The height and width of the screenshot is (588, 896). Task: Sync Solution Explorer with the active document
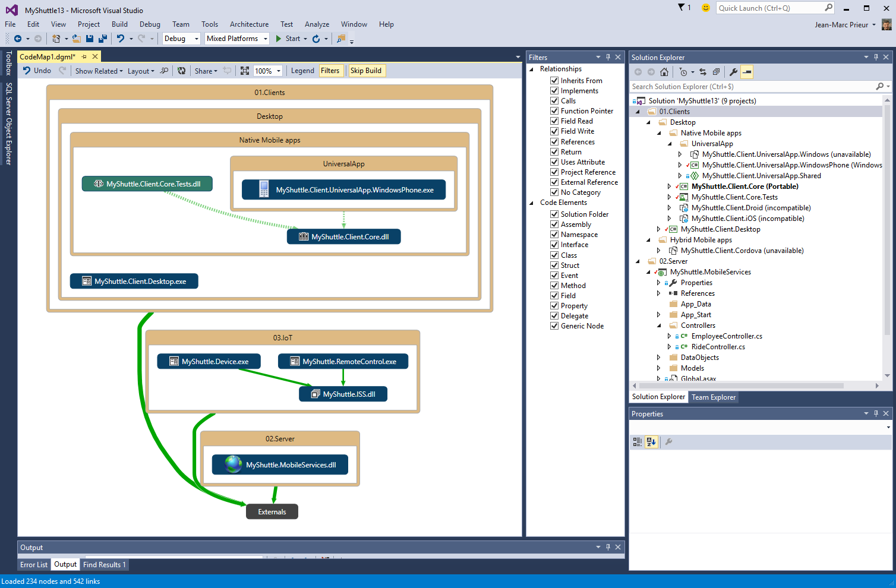point(702,71)
